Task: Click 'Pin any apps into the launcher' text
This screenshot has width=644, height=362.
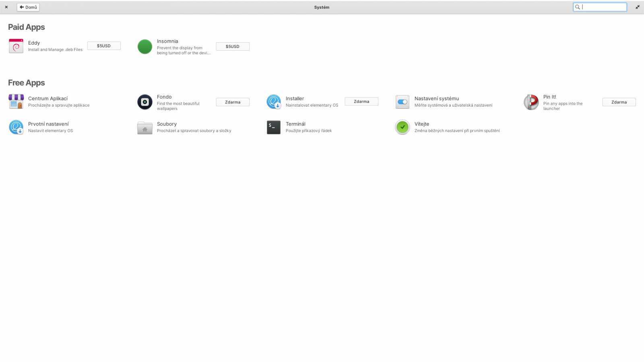Action: (x=563, y=106)
